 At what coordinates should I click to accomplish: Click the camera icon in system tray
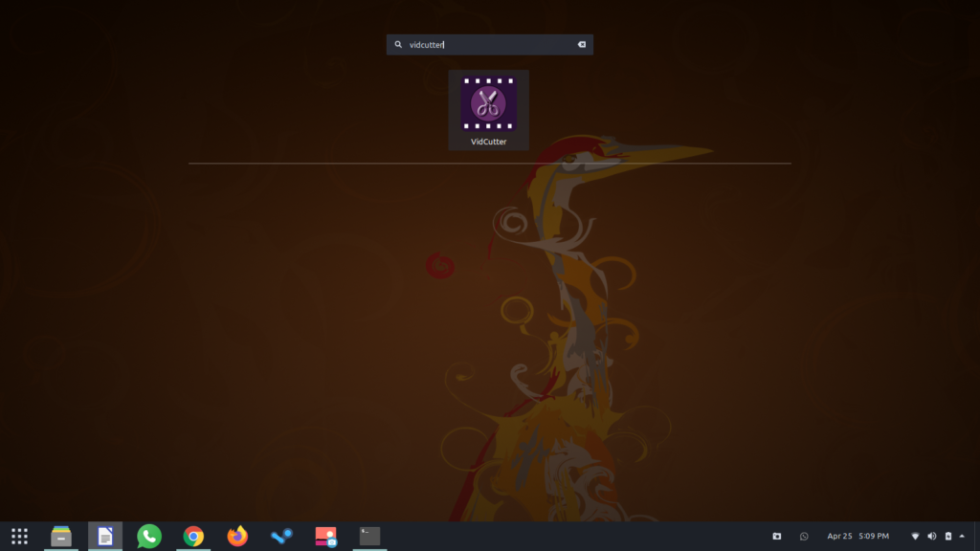coord(777,537)
